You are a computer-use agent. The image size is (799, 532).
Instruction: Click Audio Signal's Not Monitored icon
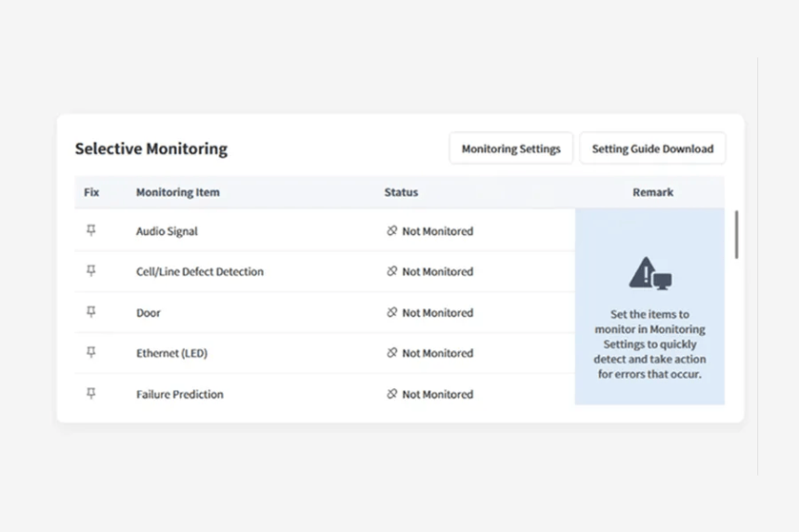391,230
